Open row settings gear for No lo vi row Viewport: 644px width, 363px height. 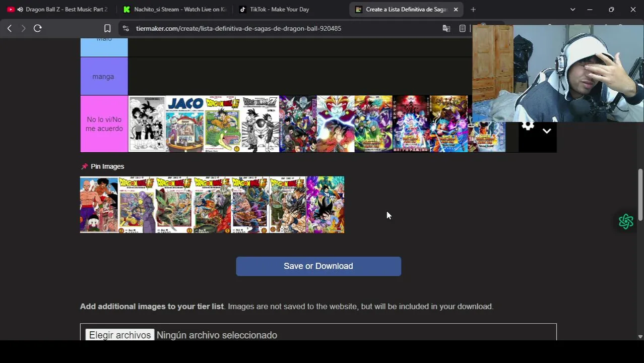(x=528, y=126)
